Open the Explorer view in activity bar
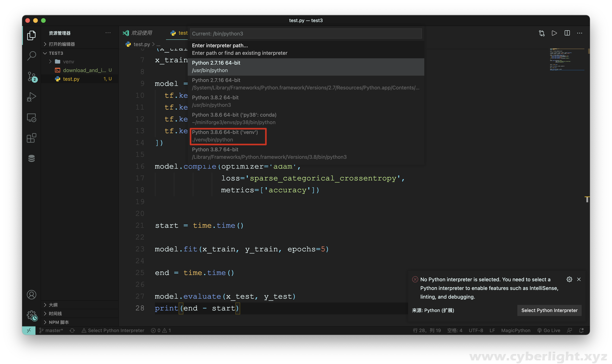 [31, 35]
